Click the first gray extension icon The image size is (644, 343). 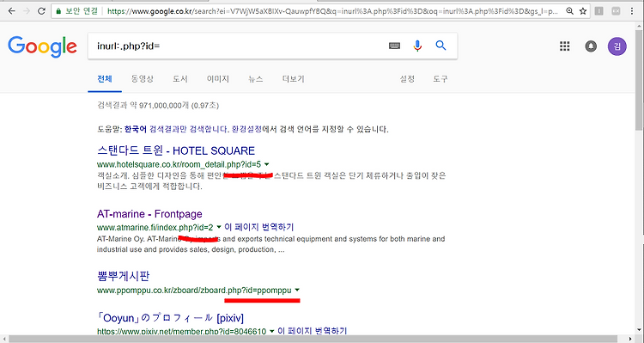598,11
